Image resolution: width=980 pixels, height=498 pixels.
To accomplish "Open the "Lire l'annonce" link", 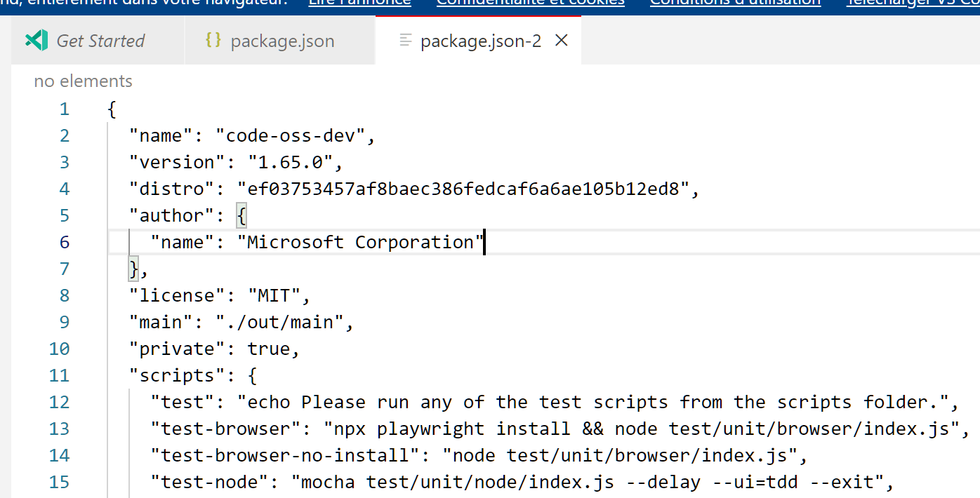I will [x=359, y=3].
